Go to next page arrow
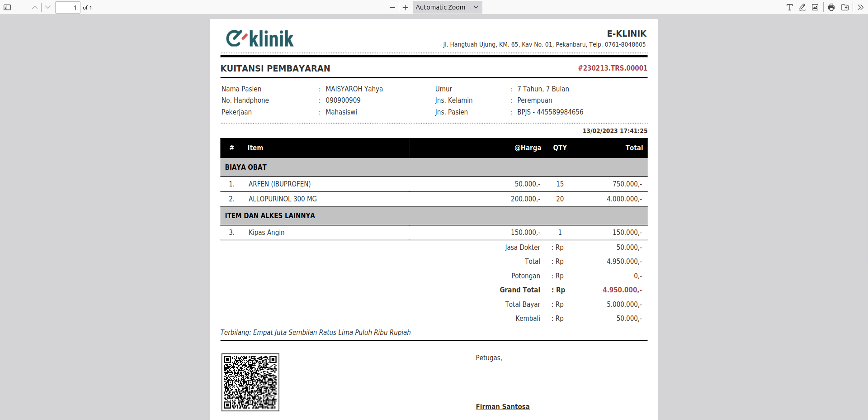The image size is (868, 420). click(48, 7)
